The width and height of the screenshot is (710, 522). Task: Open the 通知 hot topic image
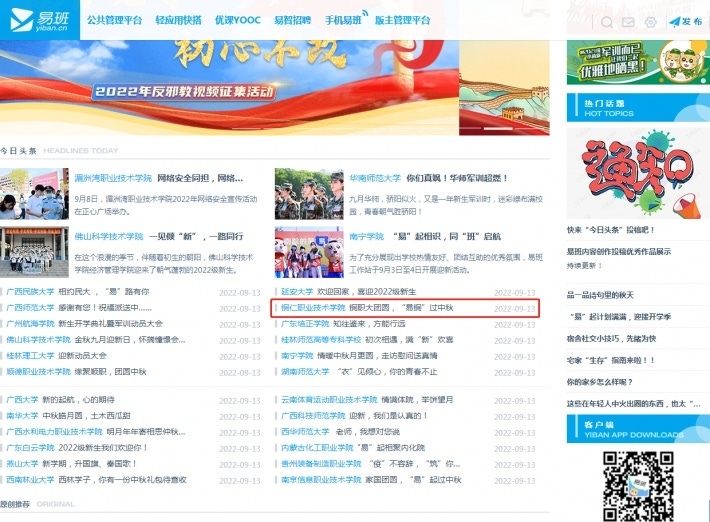point(638,173)
